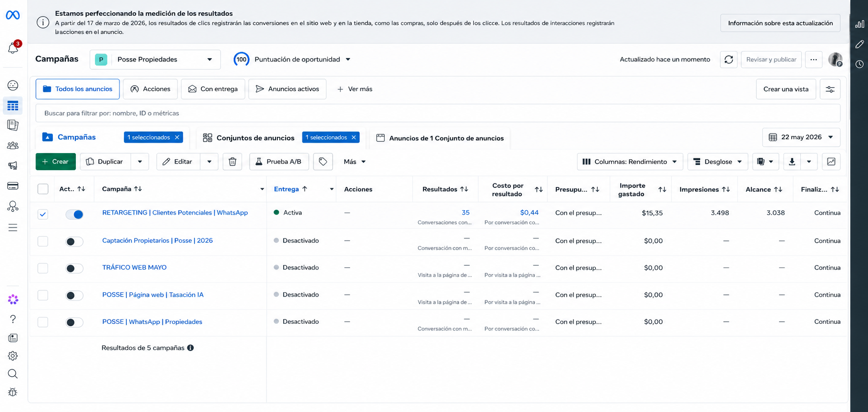Viewport: 868px width, 412px height.
Task: Enable POSSE Página web Tasación IA switch
Action: coord(74,296)
